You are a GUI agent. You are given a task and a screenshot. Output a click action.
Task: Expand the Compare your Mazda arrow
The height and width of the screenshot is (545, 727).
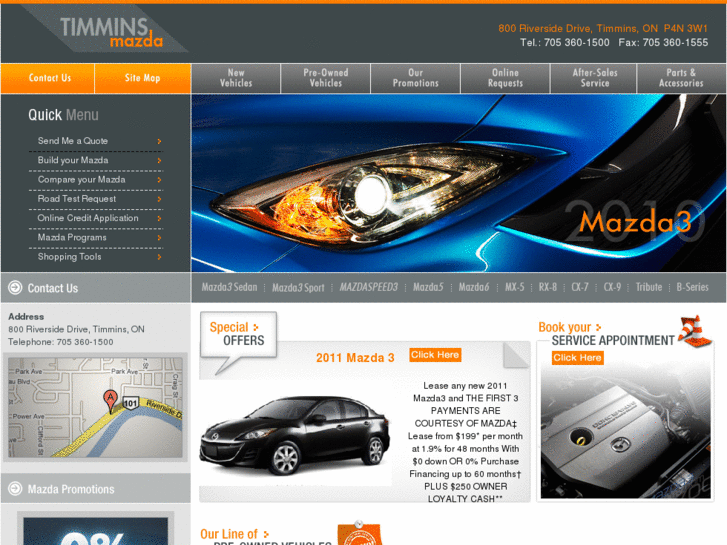click(159, 180)
